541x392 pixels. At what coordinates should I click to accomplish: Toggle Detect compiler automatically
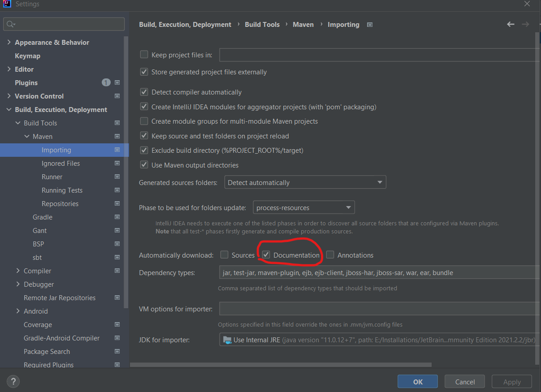pyautogui.click(x=144, y=92)
